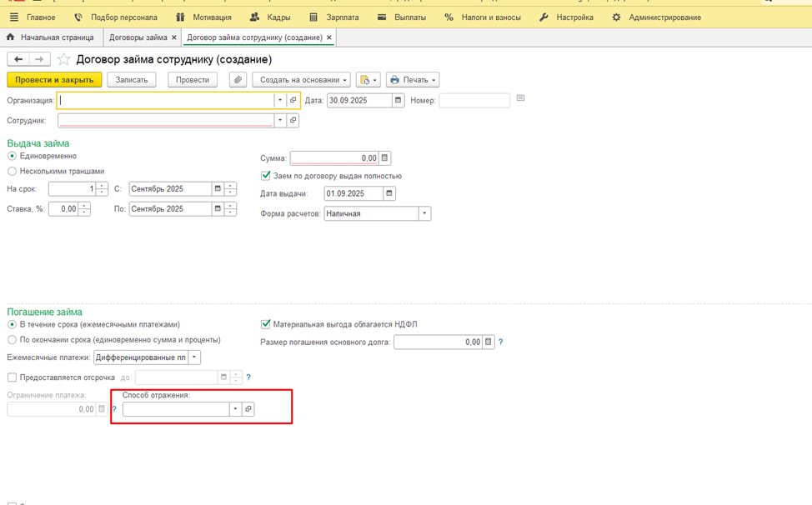Select По окончании срока repayment option
Viewport: 812px width, 505px height.
coord(12,340)
